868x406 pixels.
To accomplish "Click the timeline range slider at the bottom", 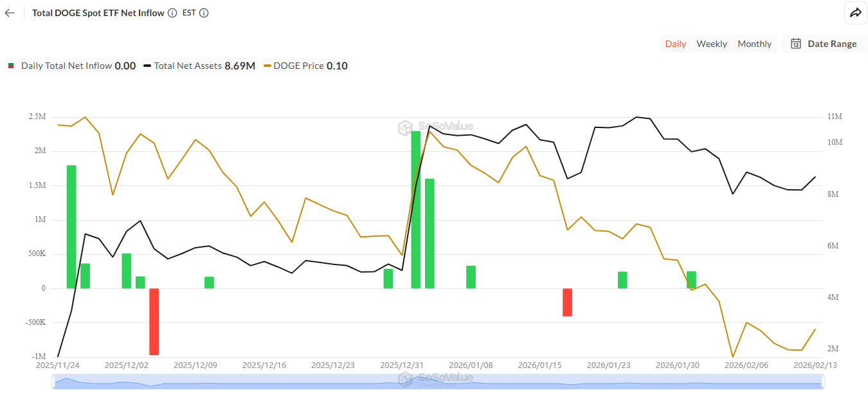I will coord(436,382).
